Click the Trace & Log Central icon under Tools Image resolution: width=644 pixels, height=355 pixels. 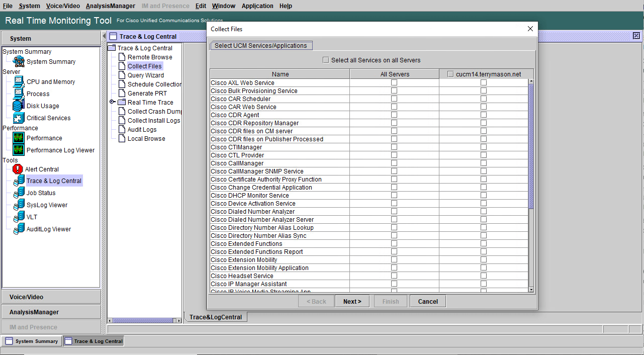(x=19, y=181)
